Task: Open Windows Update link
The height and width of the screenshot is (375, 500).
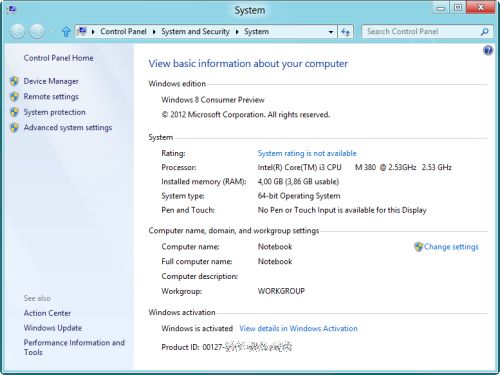Action: [53, 328]
